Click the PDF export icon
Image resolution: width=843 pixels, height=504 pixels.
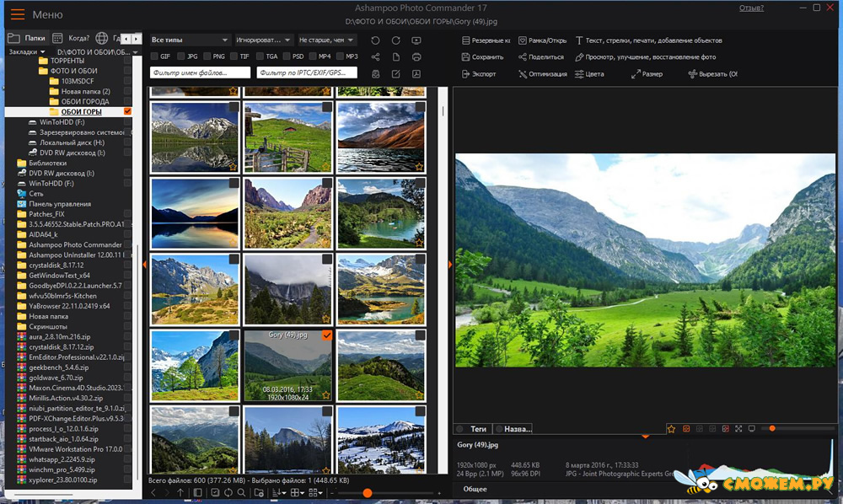[x=416, y=74]
